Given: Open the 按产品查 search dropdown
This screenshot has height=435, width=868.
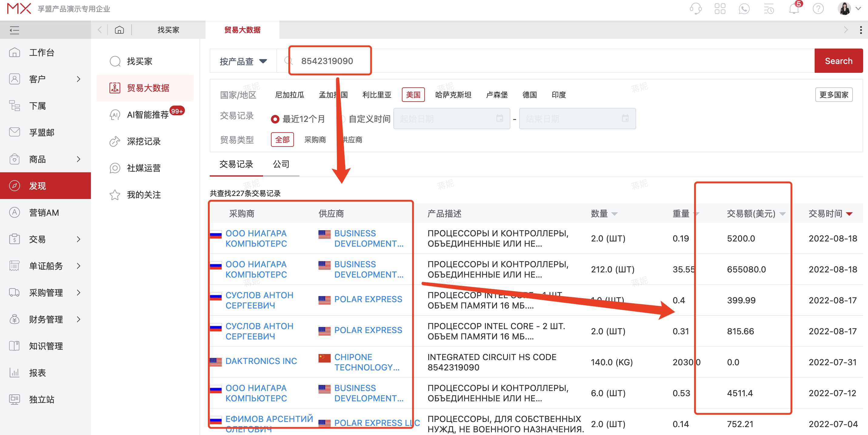Looking at the screenshot, I should click(242, 61).
